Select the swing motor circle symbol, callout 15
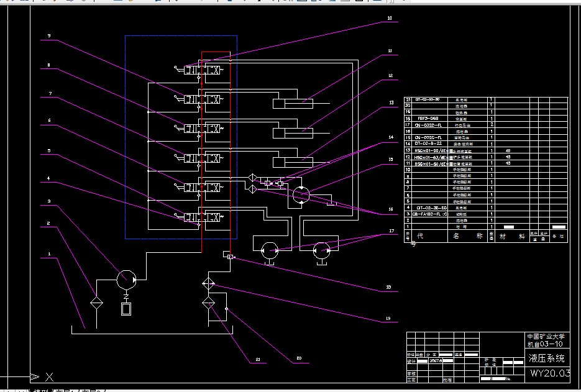This screenshot has height=392, width=581. point(301,195)
